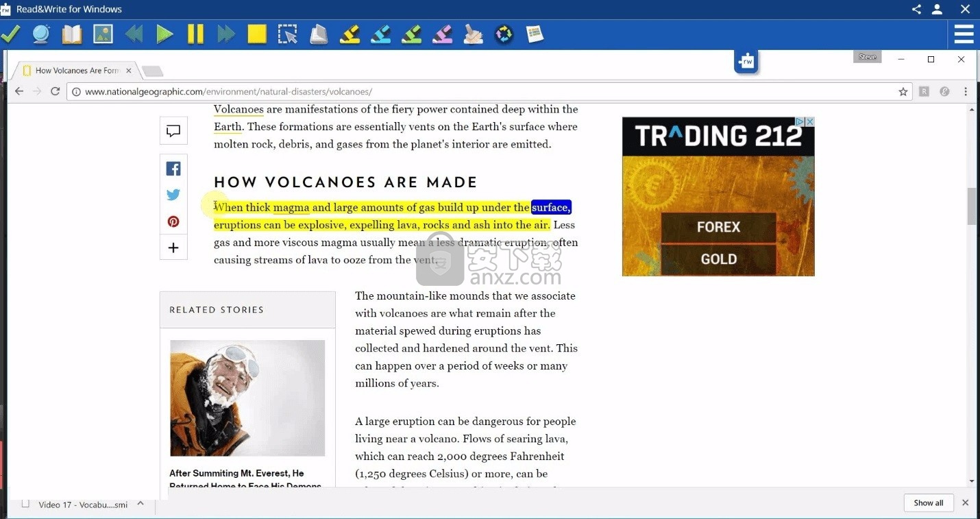The height and width of the screenshot is (519, 980).
Task: Click the scrollbar down arrow
Action: point(972,481)
